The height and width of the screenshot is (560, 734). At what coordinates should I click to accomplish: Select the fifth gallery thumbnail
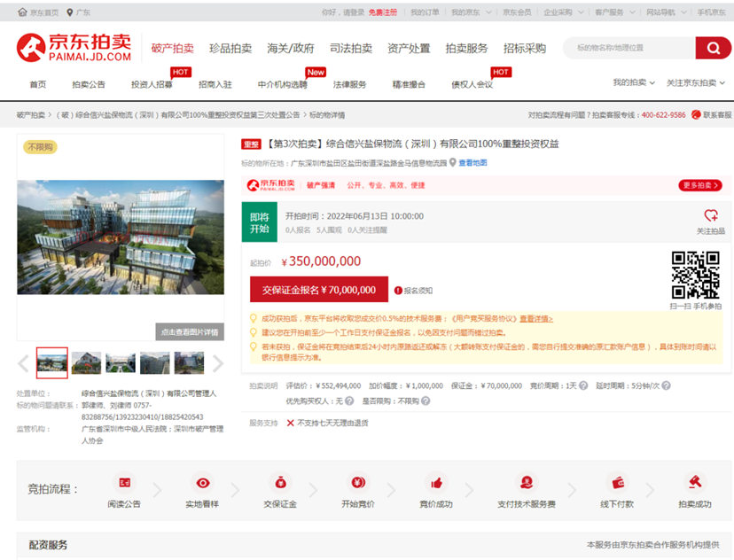pos(189,362)
